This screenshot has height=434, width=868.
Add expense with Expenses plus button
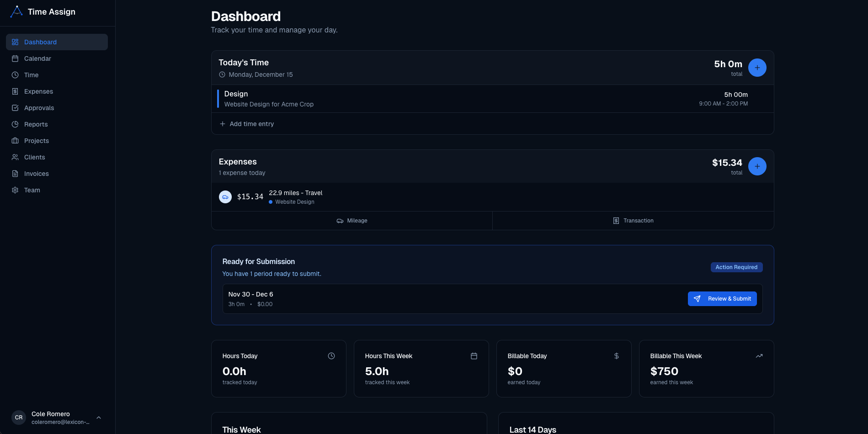click(757, 166)
